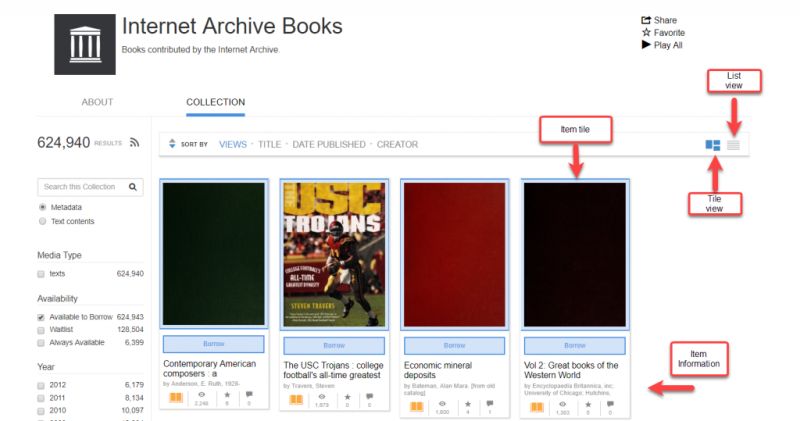Image resolution: width=800 pixels, height=421 pixels.
Task: Select the Metadata radio button
Action: click(42, 207)
